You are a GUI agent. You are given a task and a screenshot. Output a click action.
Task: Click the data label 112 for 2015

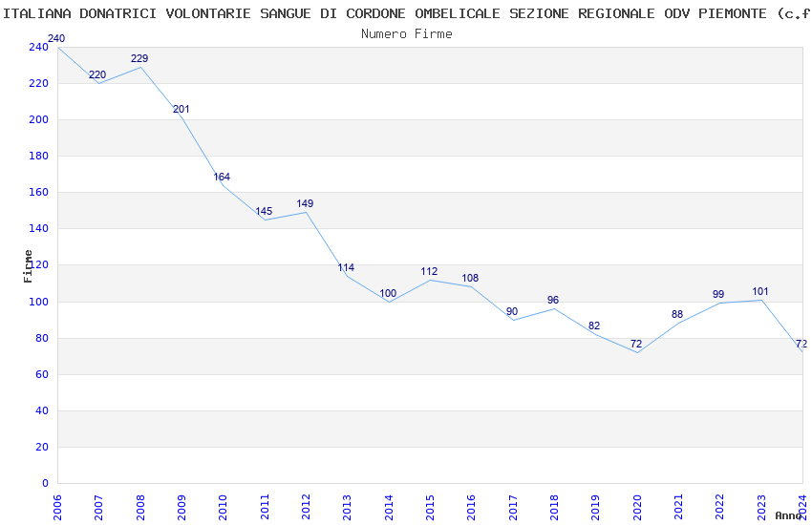[429, 271]
